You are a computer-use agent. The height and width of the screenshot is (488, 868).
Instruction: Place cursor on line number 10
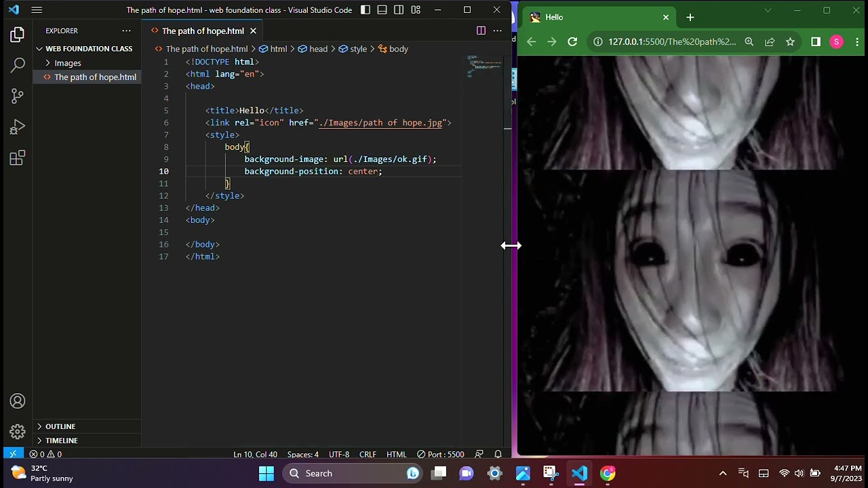(163, 171)
